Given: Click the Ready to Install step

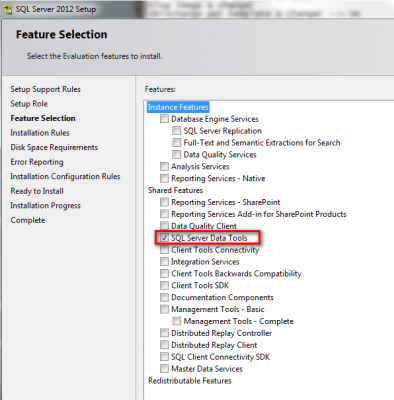Looking at the screenshot, I should [37, 191].
